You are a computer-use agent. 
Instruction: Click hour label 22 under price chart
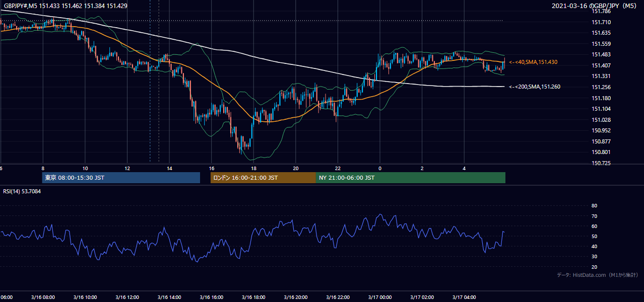tap(338, 168)
